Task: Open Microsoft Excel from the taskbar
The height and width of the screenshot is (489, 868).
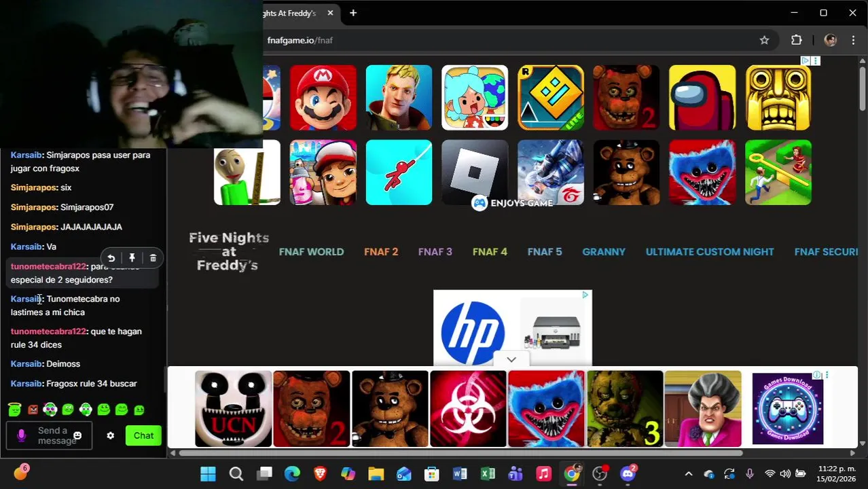Action: (x=488, y=473)
